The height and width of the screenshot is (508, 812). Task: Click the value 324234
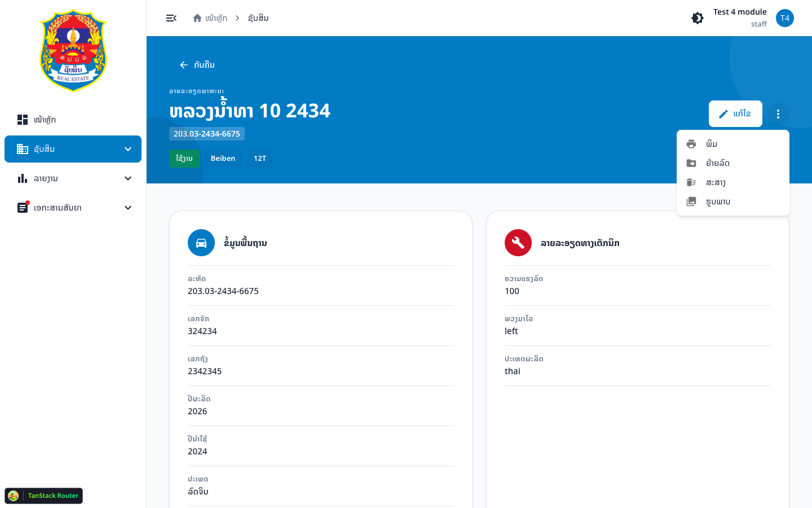[x=202, y=331]
